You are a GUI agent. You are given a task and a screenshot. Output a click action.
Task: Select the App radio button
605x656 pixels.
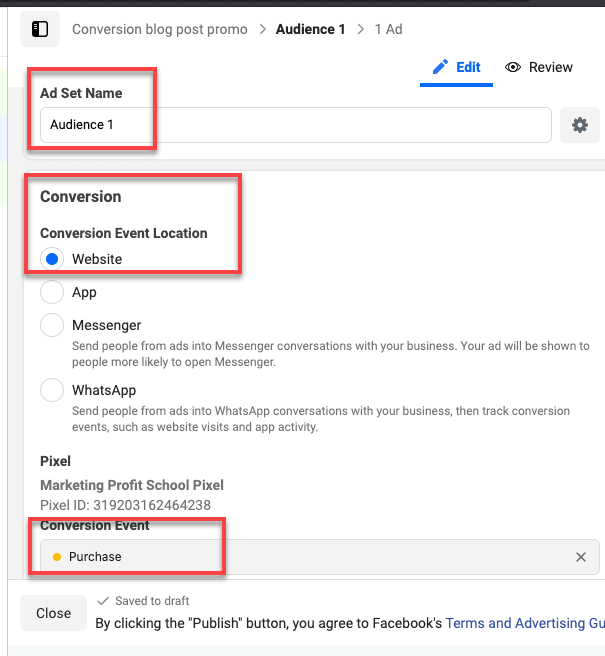click(x=52, y=293)
